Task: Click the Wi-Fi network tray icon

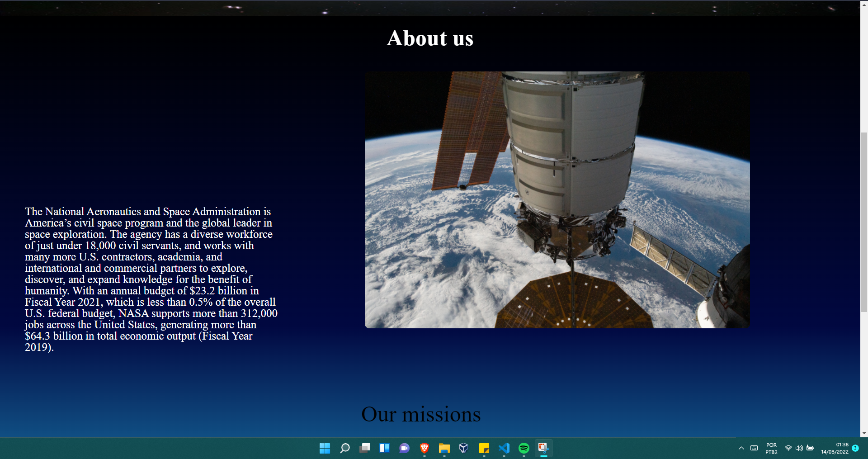Action: pyautogui.click(x=788, y=448)
